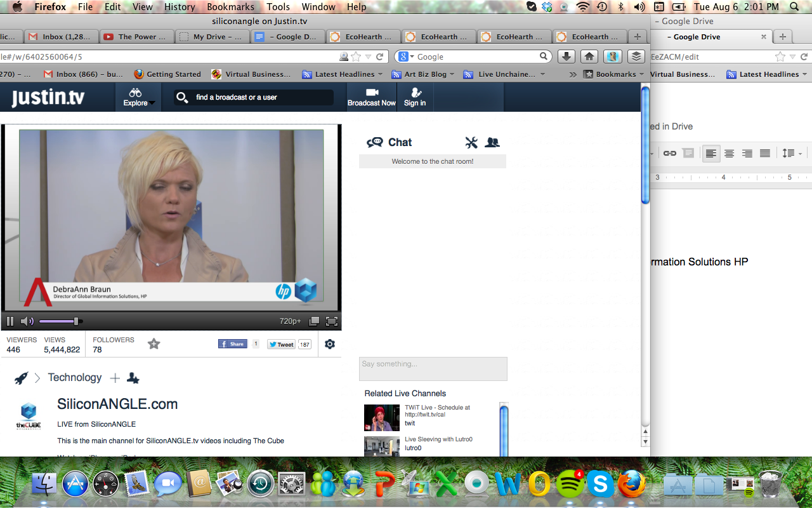Image resolution: width=812 pixels, height=508 pixels.
Task: Click the page vertical scrollbar thumb
Action: click(x=646, y=146)
